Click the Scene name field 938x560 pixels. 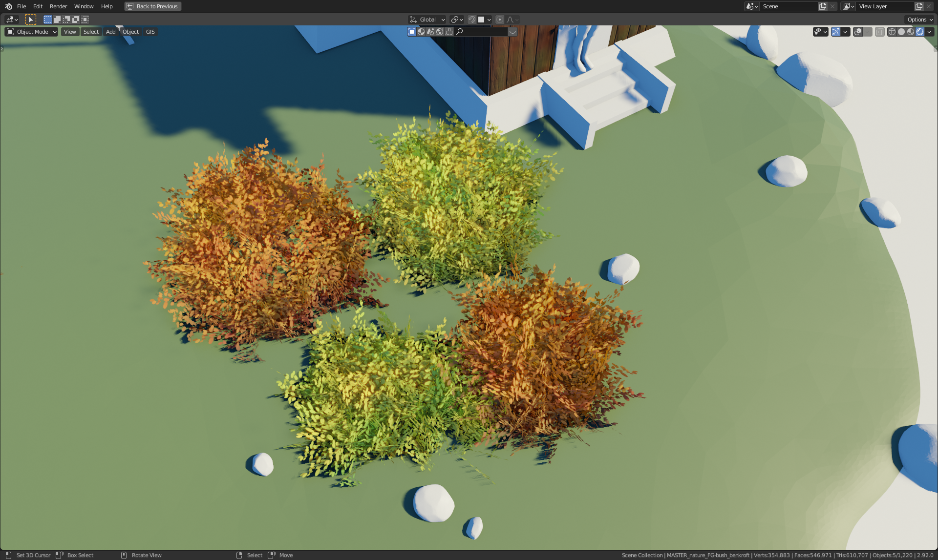pyautogui.click(x=788, y=6)
